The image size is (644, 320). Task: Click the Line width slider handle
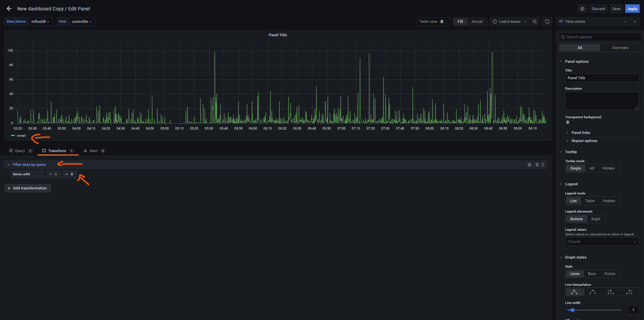[573, 310]
